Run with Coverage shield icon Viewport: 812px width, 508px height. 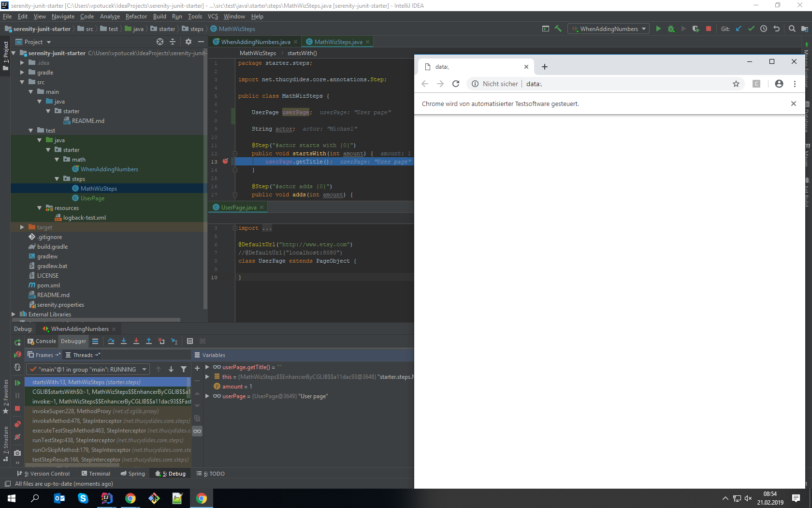(696, 29)
